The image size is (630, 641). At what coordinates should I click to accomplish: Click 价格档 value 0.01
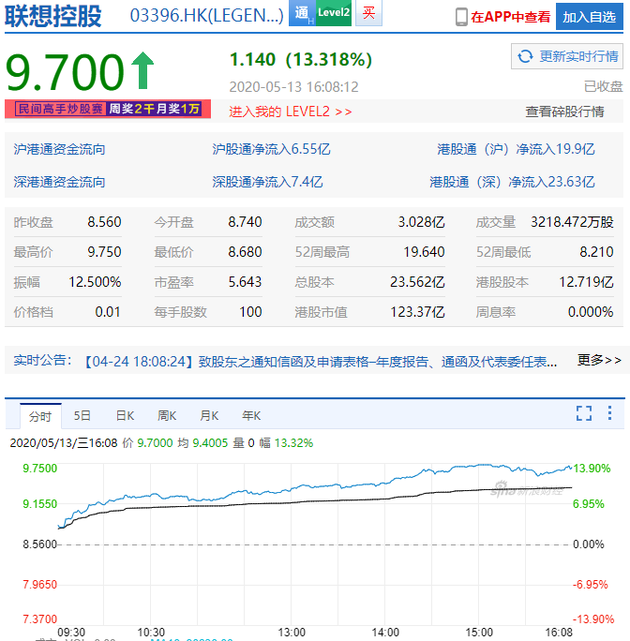pos(108,312)
